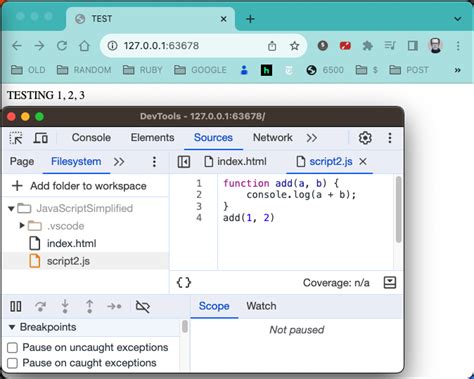Viewport: 474px width, 379px height.
Task: Go to Chrome home page icon
Action: [84, 46]
